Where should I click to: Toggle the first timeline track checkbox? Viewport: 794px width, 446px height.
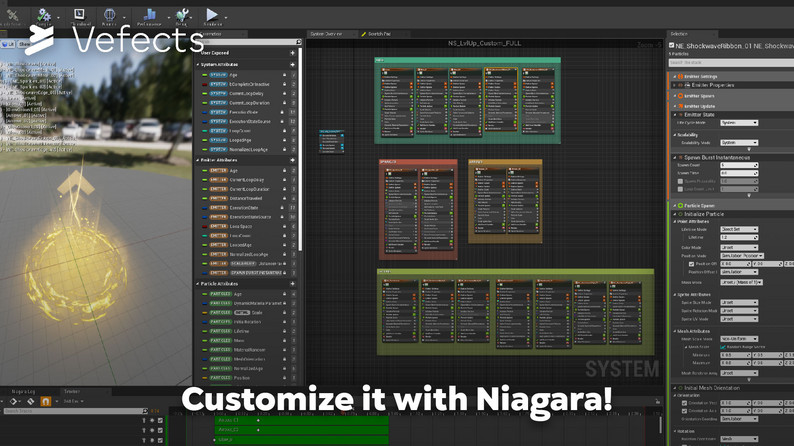tap(160, 421)
